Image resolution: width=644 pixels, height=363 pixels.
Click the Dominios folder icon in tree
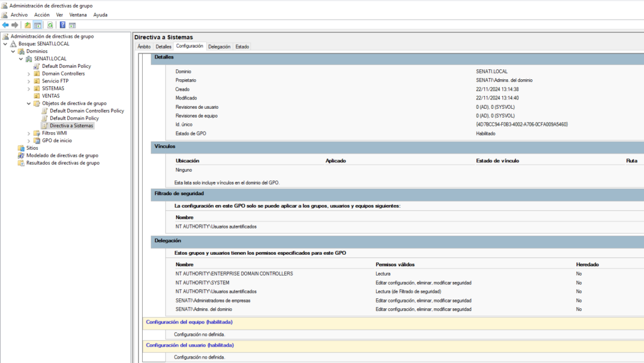[21, 52]
